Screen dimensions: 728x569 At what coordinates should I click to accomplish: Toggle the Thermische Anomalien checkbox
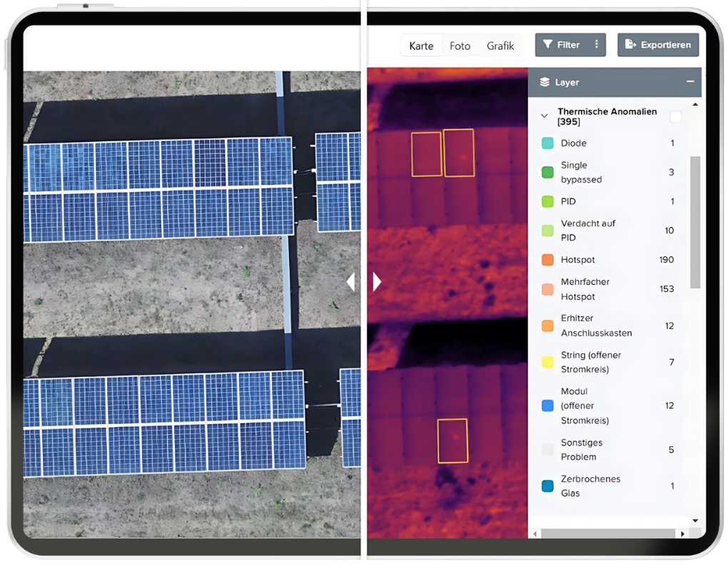coord(675,116)
